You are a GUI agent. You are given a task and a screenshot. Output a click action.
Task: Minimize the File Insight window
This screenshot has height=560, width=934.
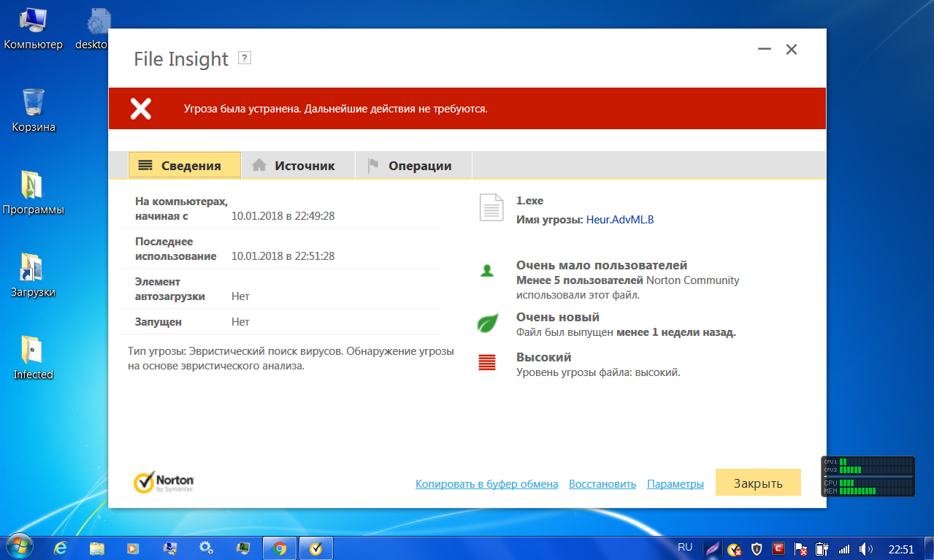pos(765,50)
